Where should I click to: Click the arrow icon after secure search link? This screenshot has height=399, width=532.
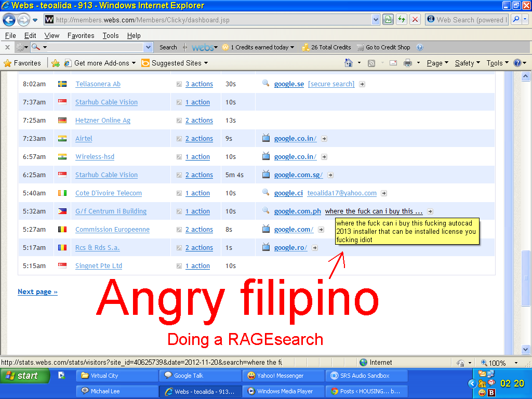coord(362,84)
